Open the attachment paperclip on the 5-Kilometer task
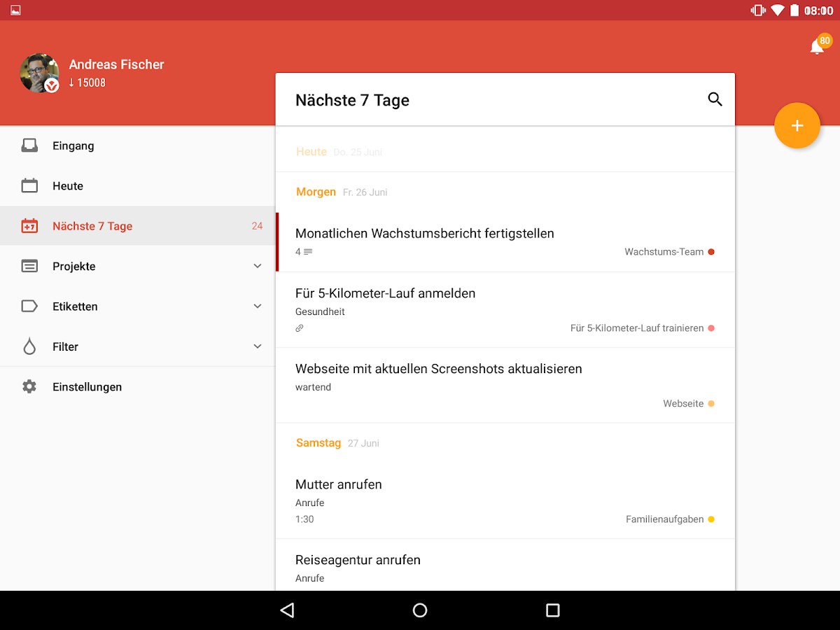Screen dimensions: 840x630 (300, 328)
